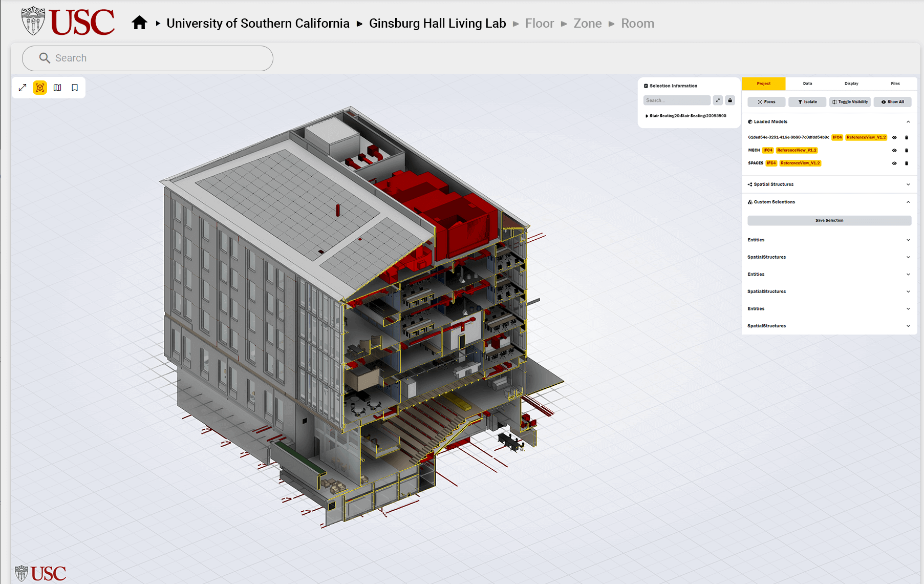Open University of Southern California breadcrumb link

258,24
